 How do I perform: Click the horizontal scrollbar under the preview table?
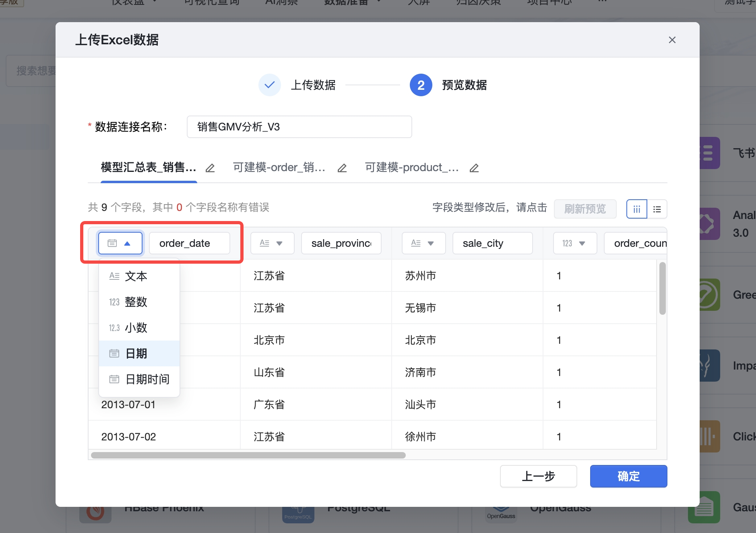pos(248,455)
